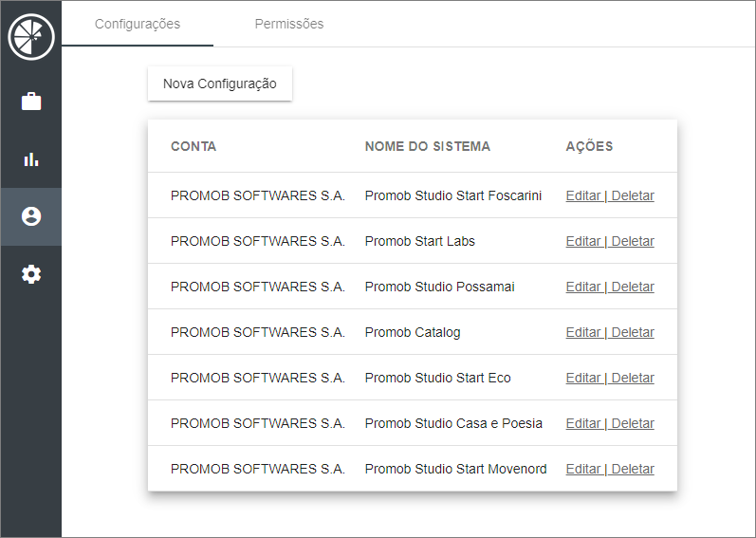756x538 pixels.
Task: Click Deletar for Promob Studio Start Movenord
Action: click(x=633, y=469)
